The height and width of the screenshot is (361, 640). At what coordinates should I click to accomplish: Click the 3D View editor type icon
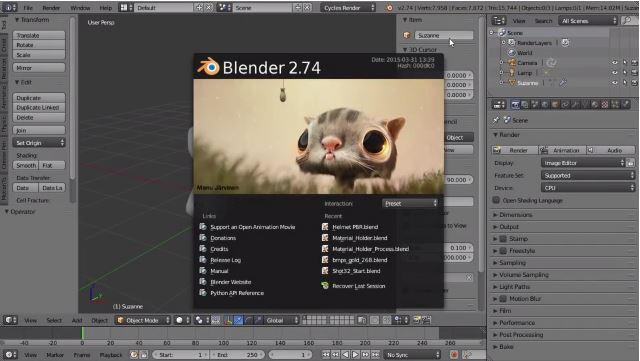point(10,320)
